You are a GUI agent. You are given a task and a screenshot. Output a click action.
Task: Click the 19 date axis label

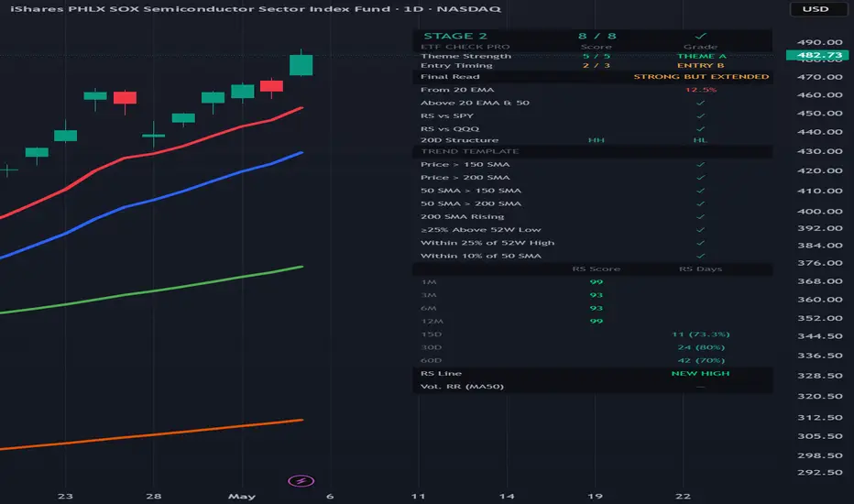595,497
